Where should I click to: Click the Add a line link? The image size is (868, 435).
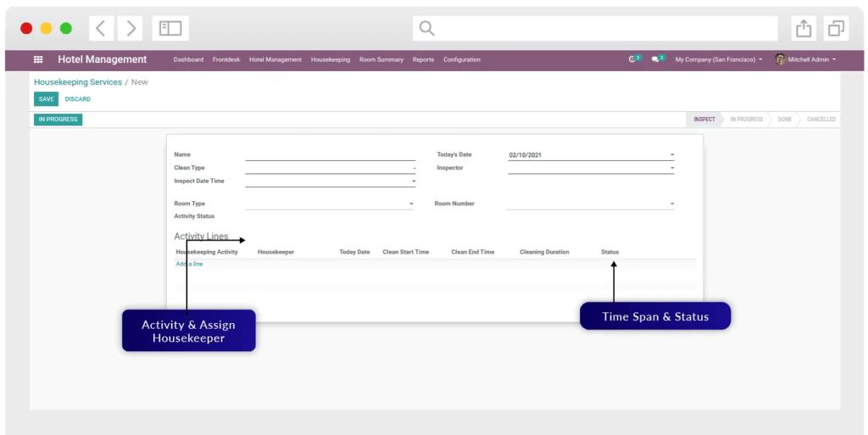tap(190, 264)
